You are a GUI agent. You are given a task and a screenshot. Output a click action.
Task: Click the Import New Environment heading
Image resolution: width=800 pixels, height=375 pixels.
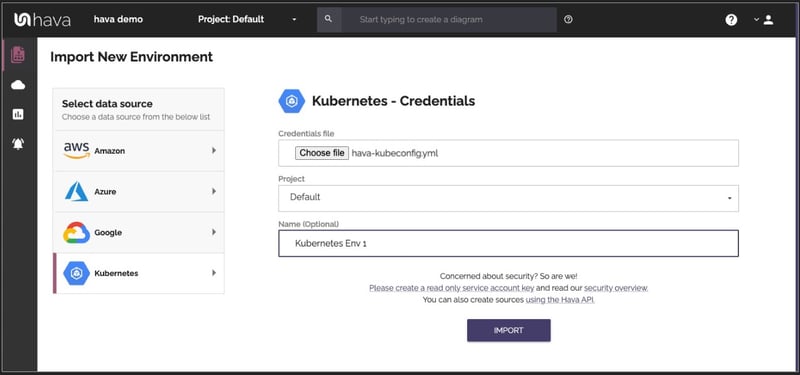(x=132, y=57)
